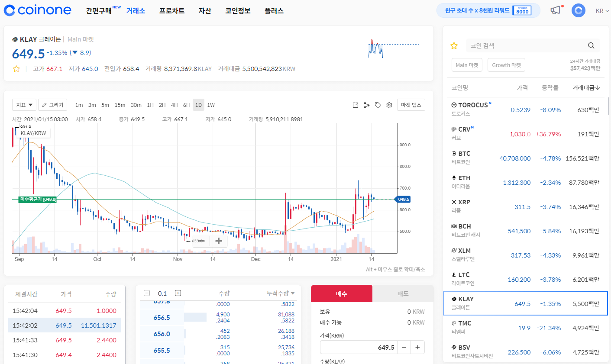Open chart settings gear icon
611x364 pixels.
click(x=389, y=105)
